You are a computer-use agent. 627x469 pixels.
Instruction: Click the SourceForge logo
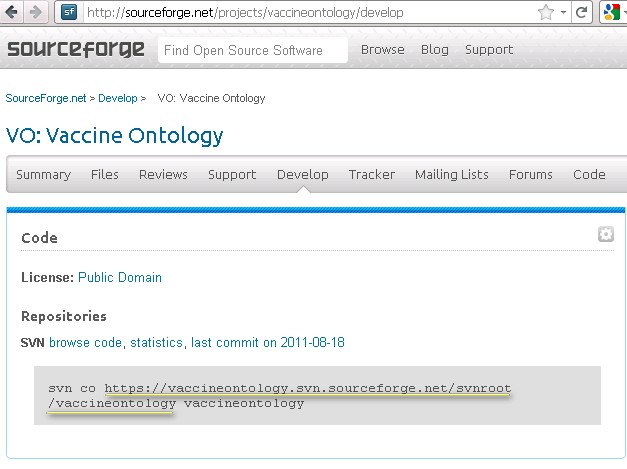click(x=76, y=50)
